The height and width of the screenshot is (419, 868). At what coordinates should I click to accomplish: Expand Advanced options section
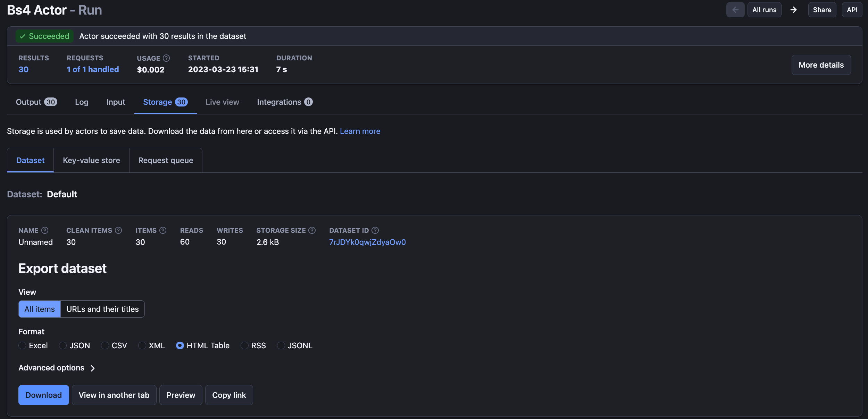pos(57,368)
